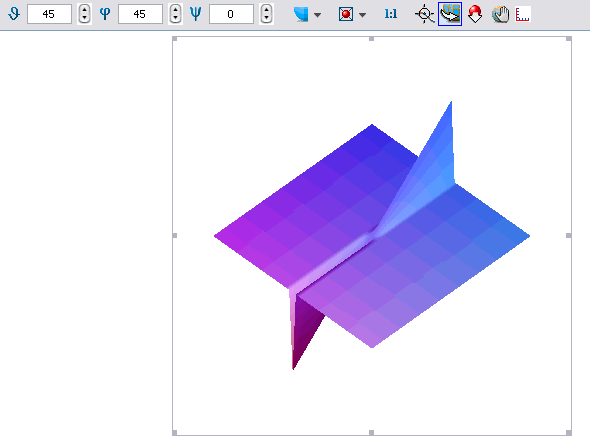The height and width of the screenshot is (440, 590).
Task: Decrease phi angle with stepper down arrow
Action: (175, 18)
